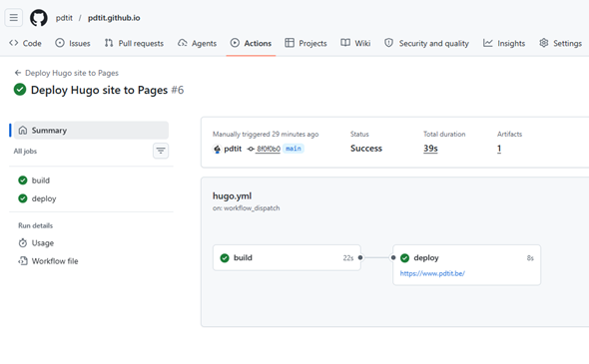The width and height of the screenshot is (589, 364).
Task: Open the repository Settings tab
Action: 560,43
